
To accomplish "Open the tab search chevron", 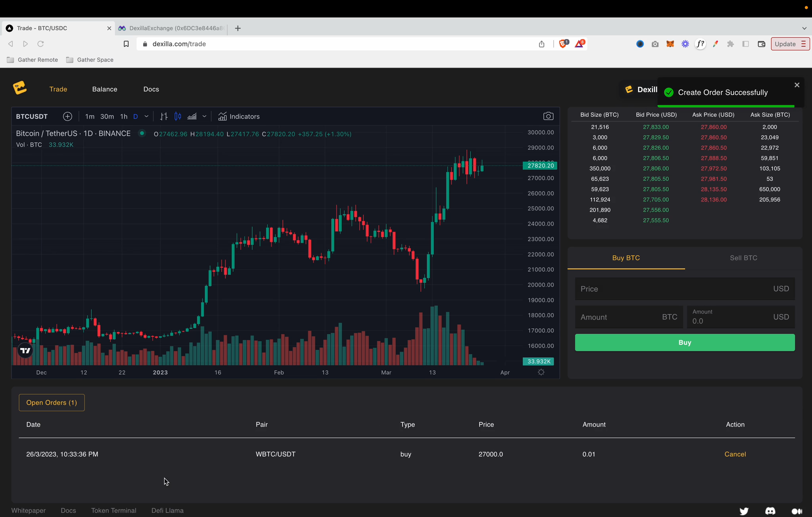I will click(x=804, y=28).
